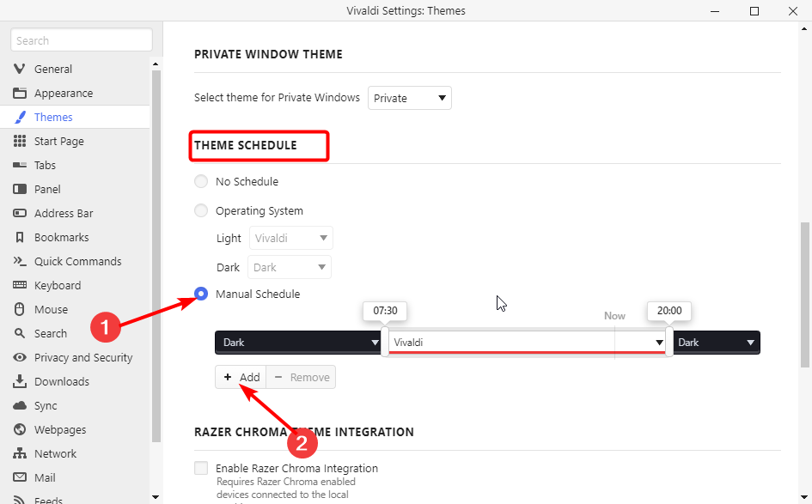Open the Dark theme dropdown after 20:00
The image size is (812, 504).
pos(717,343)
